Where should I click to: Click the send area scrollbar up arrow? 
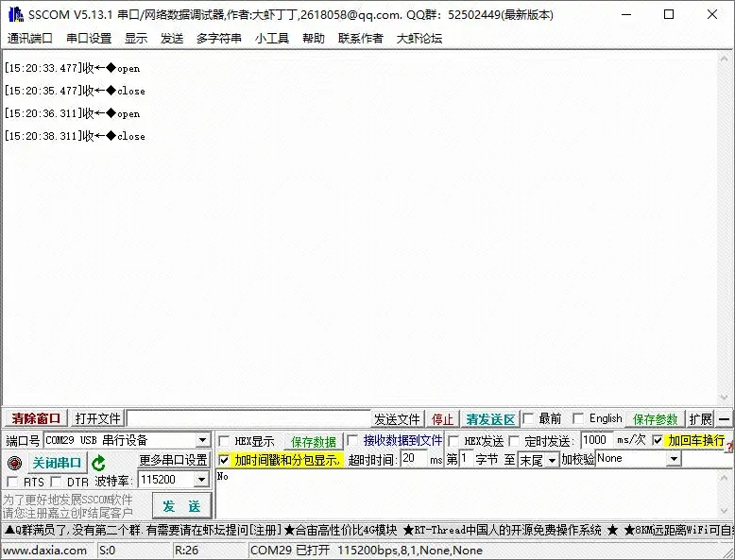tap(725, 478)
